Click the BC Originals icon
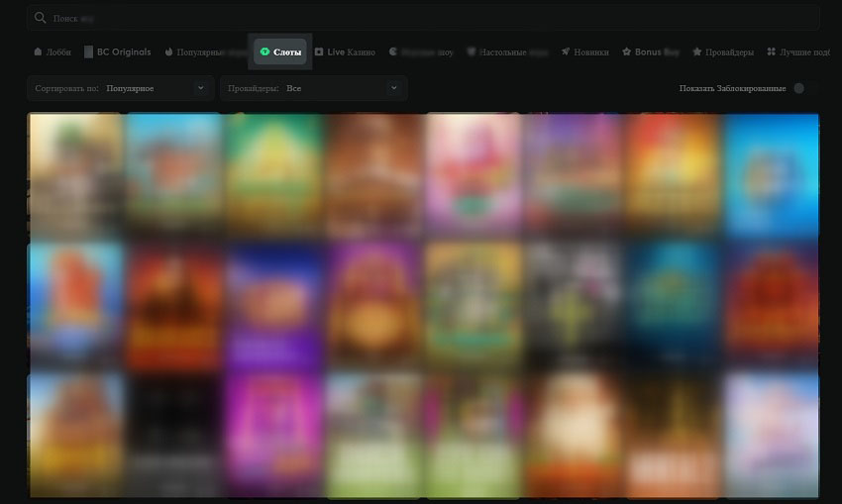This screenshot has width=842, height=504. click(x=88, y=51)
